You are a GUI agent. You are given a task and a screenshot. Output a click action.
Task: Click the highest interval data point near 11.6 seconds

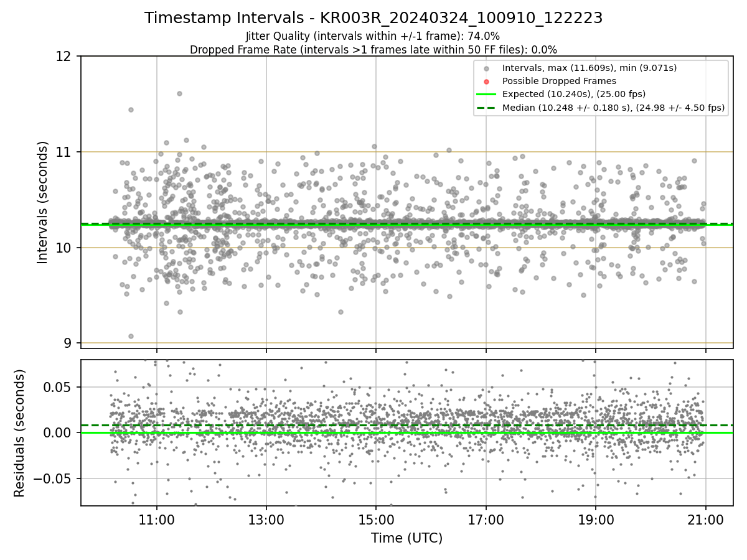(179, 93)
